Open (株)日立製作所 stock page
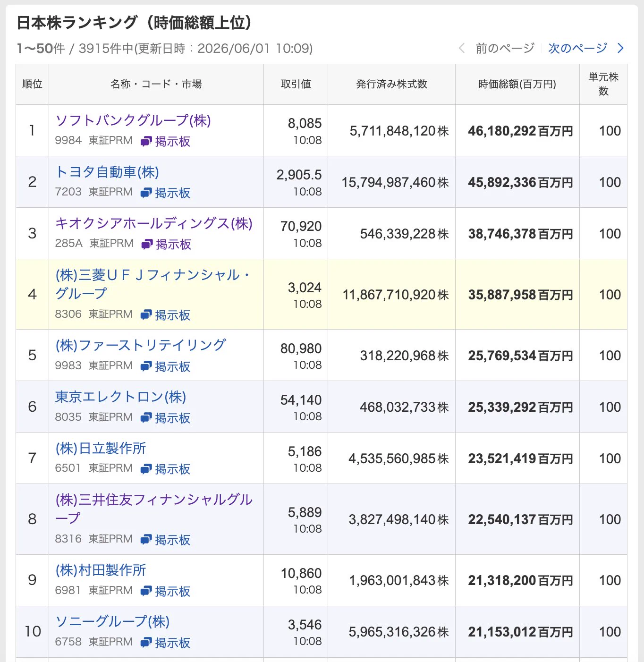The image size is (644, 662). coord(101,448)
